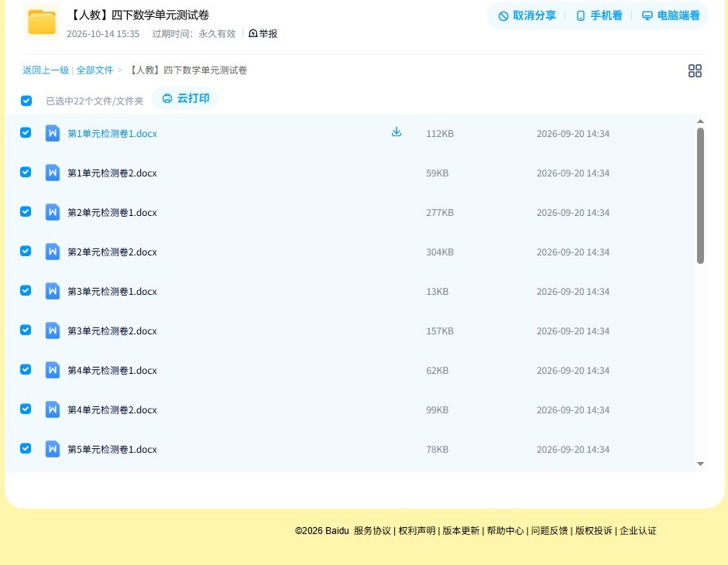The image size is (728, 565).
Task: Click the share title 【人教】四下数学单元测试卷
Action: [139, 15]
